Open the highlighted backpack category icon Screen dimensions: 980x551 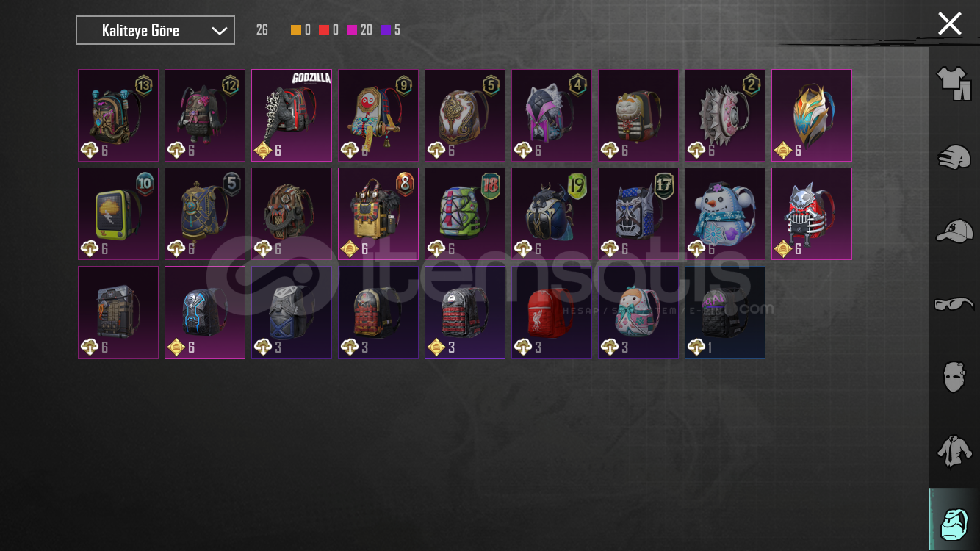point(954,519)
